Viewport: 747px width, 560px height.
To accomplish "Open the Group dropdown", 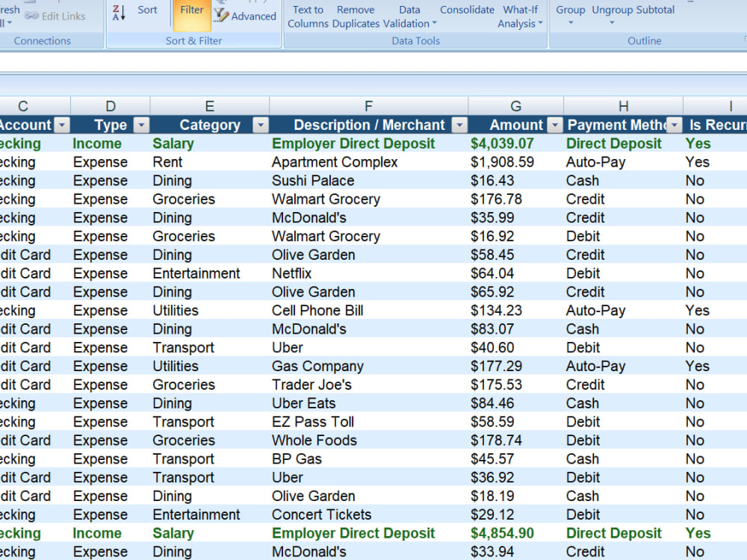I will click(570, 15).
